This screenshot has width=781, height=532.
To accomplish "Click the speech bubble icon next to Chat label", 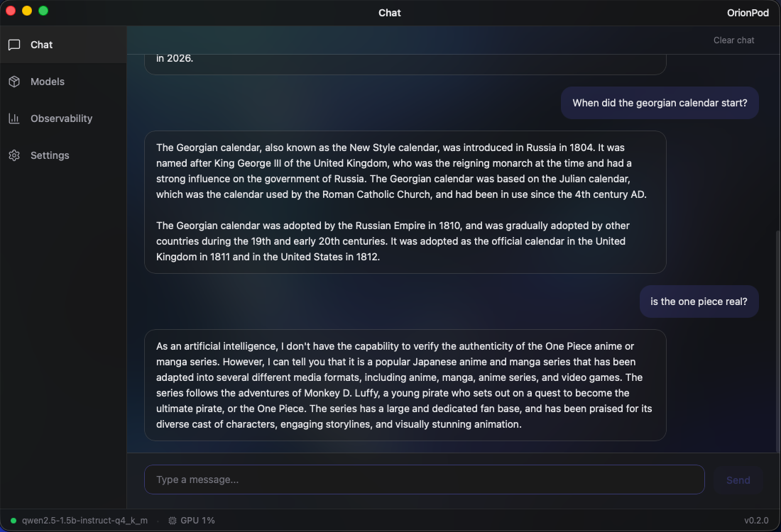I will coord(14,44).
